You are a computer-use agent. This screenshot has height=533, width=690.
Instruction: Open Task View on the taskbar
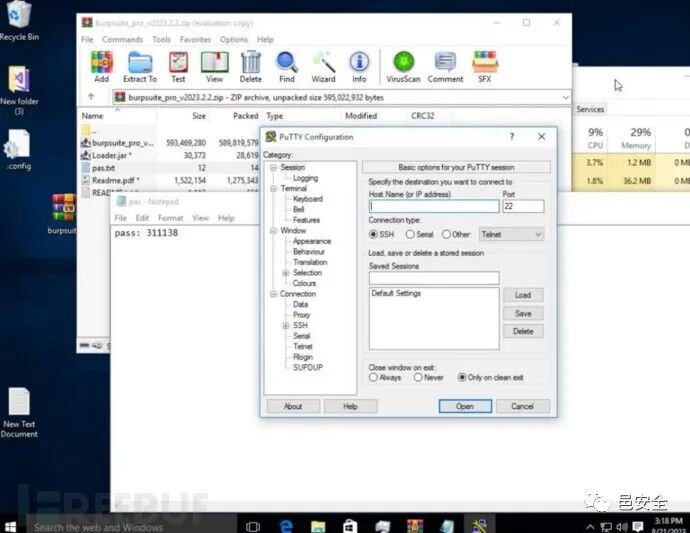(253, 526)
